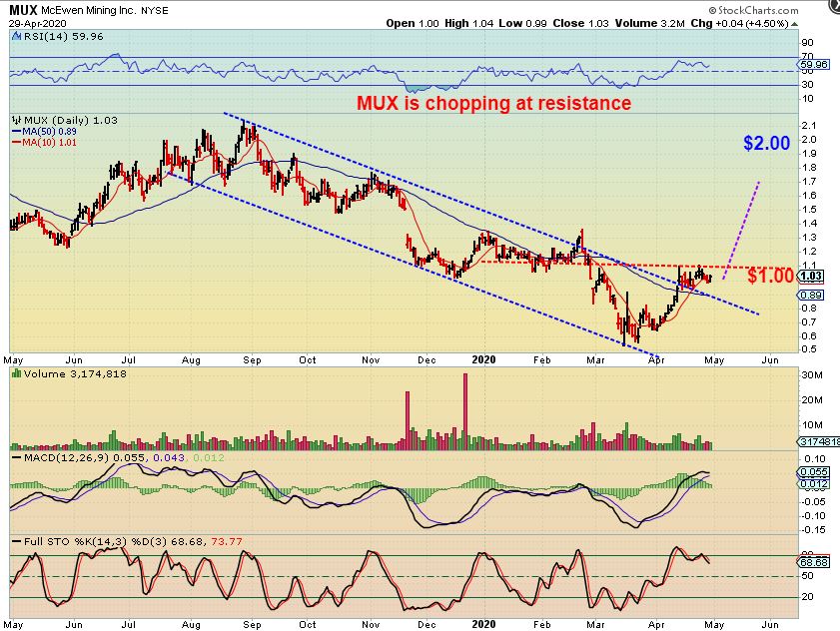Click the 20M label on volume axis

[x=812, y=399]
